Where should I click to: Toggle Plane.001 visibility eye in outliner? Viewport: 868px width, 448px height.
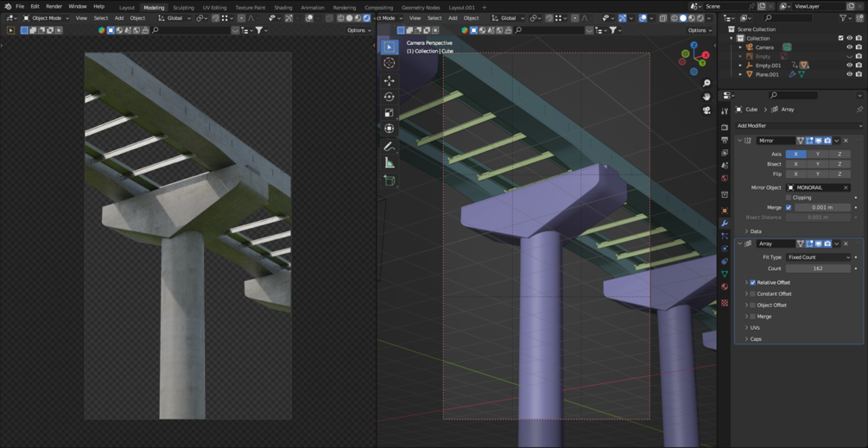pyautogui.click(x=849, y=74)
